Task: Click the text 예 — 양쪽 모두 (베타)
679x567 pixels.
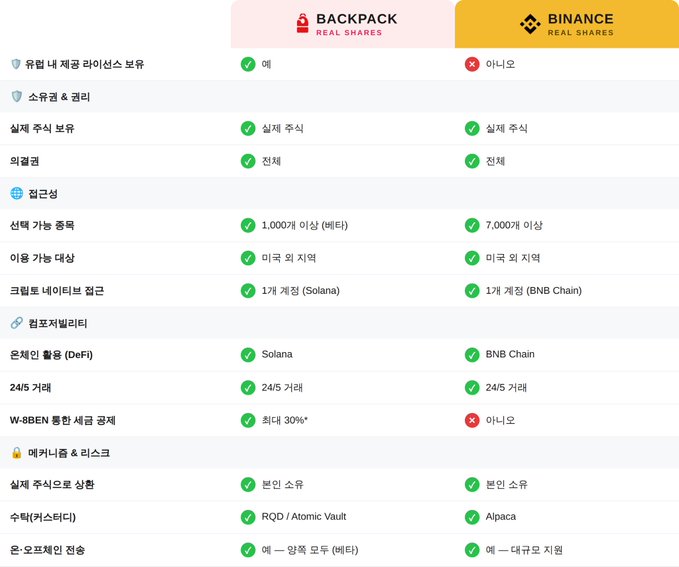Action: tap(310, 550)
